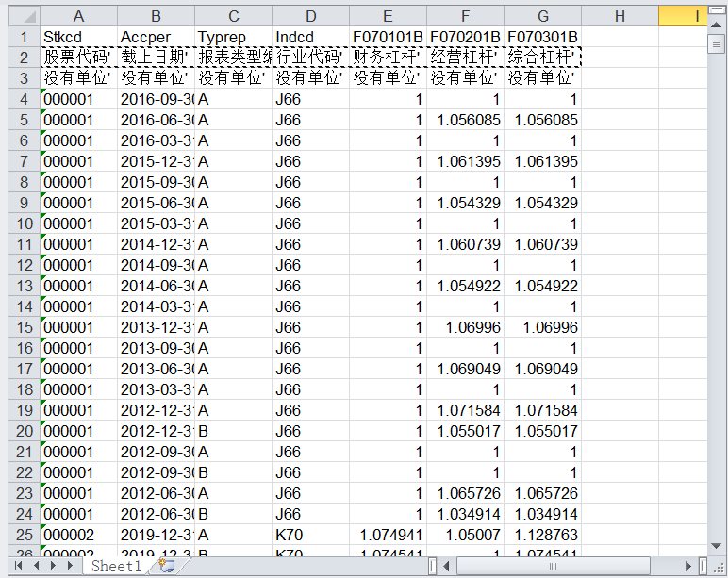The height and width of the screenshot is (578, 728).
Task: Click the horizontal scrollbar left arrow
Action: [x=444, y=566]
